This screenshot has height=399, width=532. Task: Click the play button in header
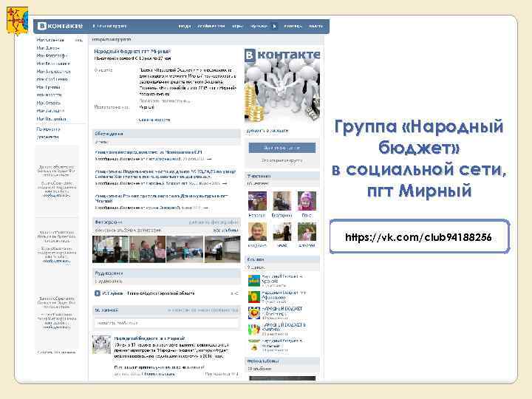[x=274, y=26]
